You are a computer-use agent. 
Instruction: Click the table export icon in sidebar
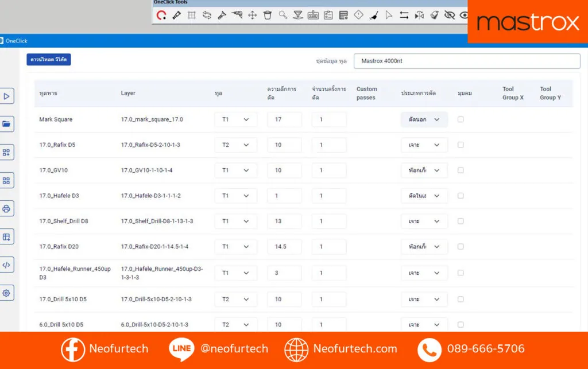tap(6, 237)
